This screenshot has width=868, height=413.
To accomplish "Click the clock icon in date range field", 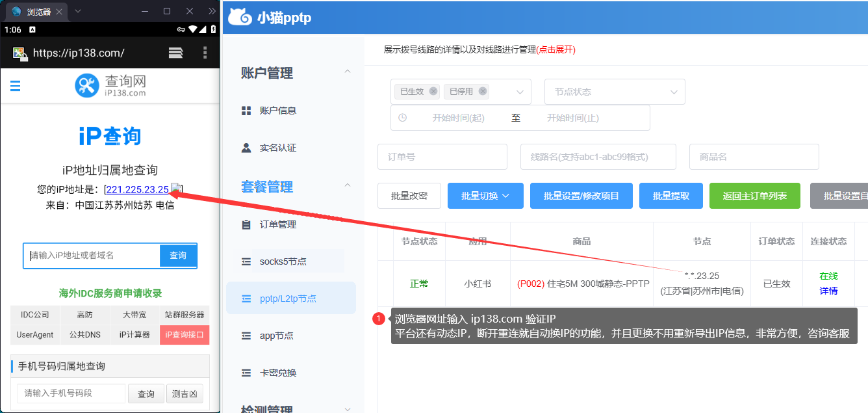I will tap(402, 118).
